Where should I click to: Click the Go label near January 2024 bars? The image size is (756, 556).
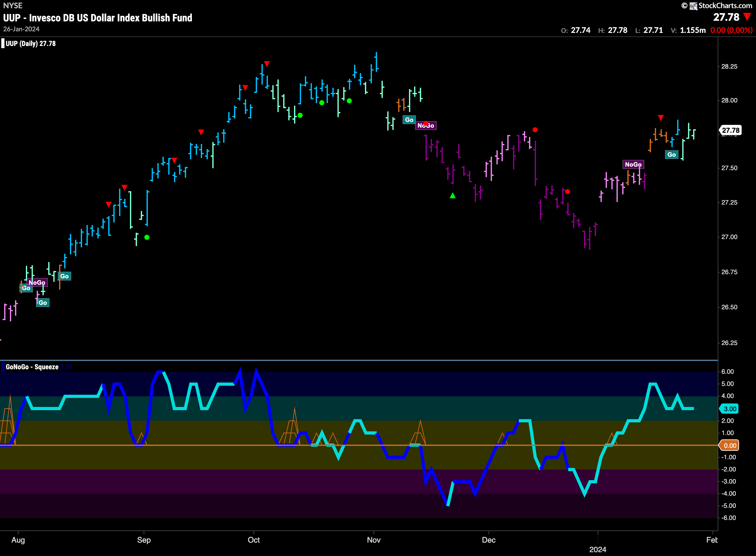pyautogui.click(x=671, y=154)
